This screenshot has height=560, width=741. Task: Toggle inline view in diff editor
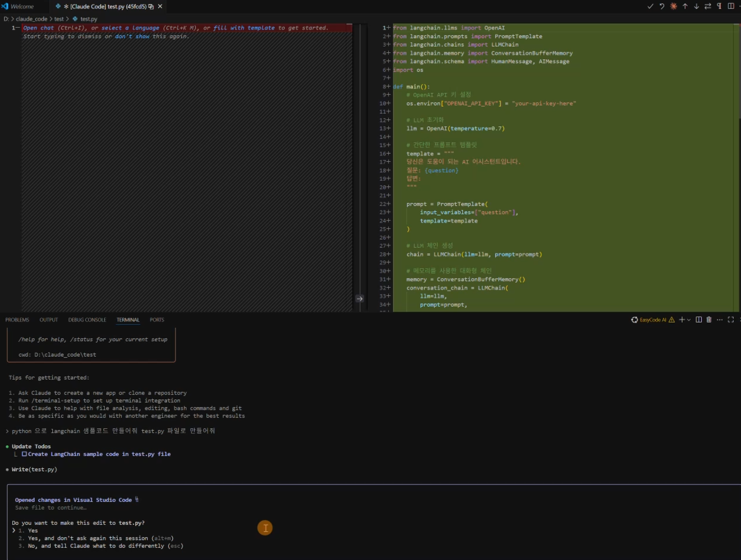point(731,6)
